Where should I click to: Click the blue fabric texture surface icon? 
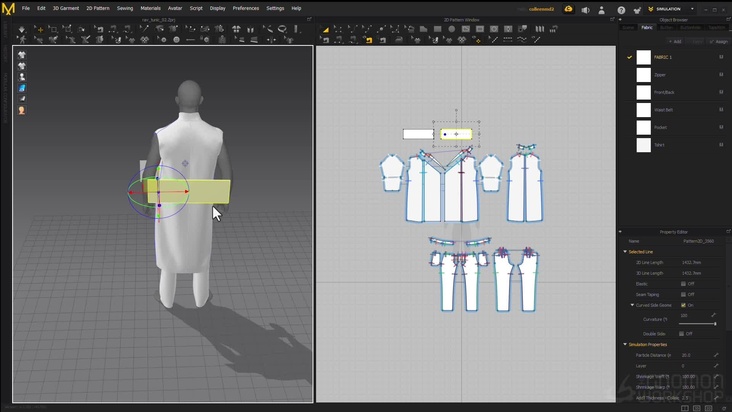click(22, 88)
